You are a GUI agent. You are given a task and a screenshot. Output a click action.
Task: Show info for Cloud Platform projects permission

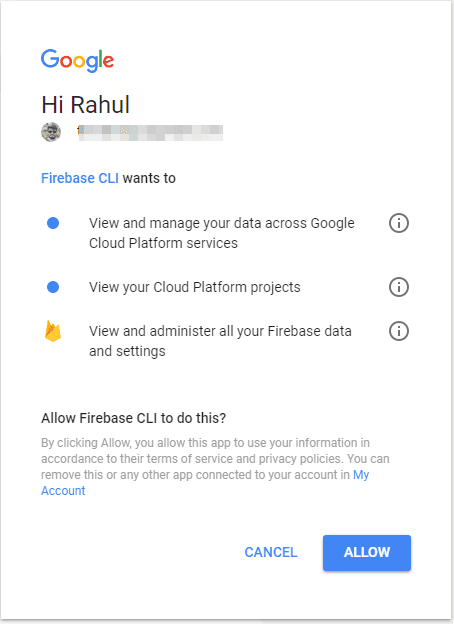[x=399, y=287]
